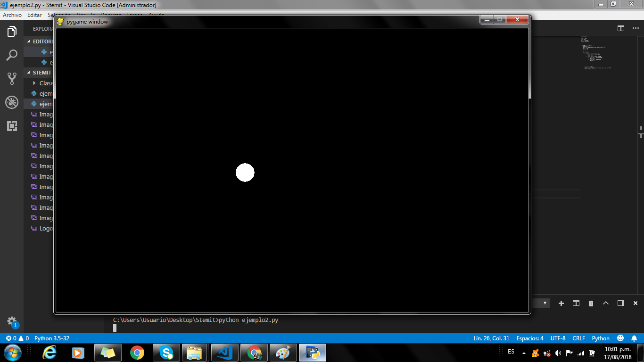Open the Debug view icon
Viewport: 644px width, 362px height.
pyautogui.click(x=12, y=102)
